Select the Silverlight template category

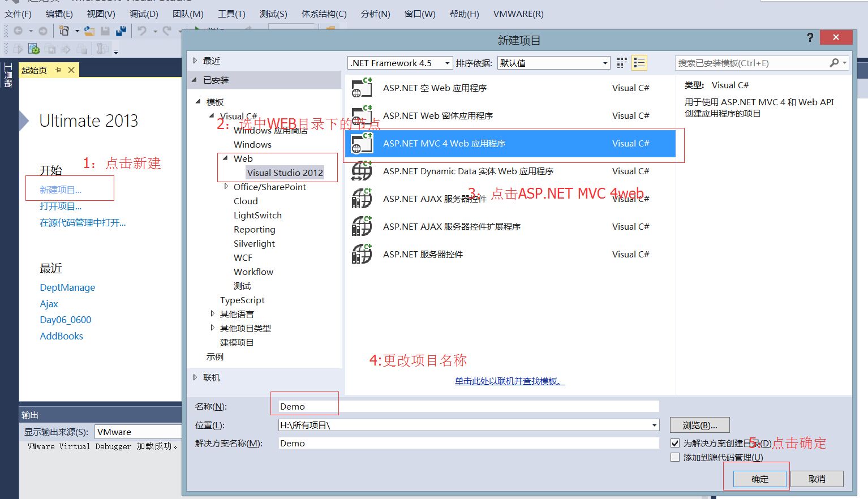254,243
